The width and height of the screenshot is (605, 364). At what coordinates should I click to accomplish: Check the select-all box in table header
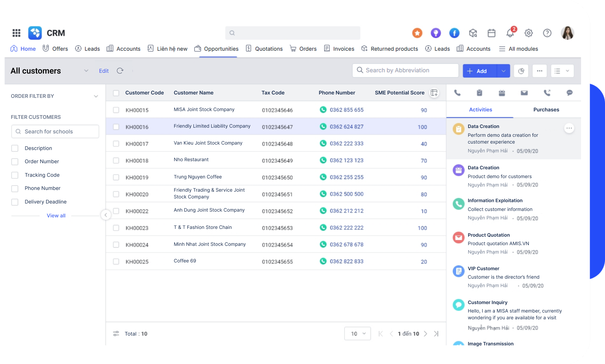tap(116, 92)
